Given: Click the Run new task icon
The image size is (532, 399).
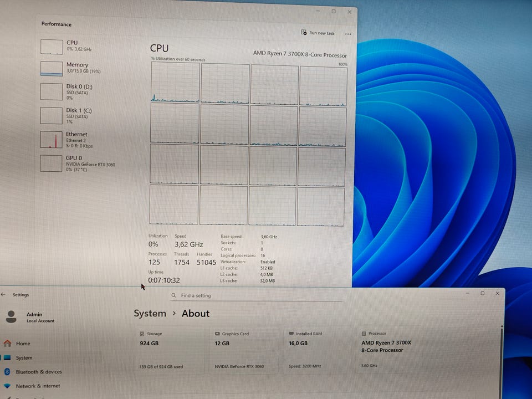Looking at the screenshot, I should coord(304,32).
